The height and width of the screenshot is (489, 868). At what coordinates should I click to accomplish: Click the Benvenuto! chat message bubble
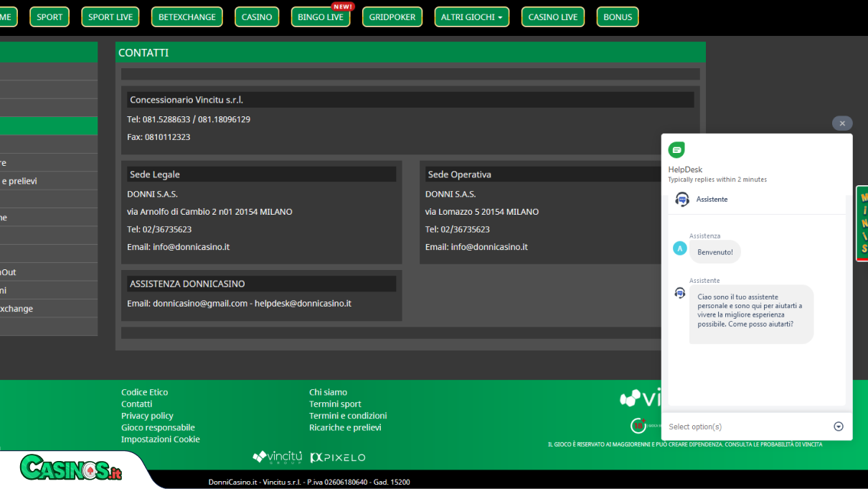[715, 252]
